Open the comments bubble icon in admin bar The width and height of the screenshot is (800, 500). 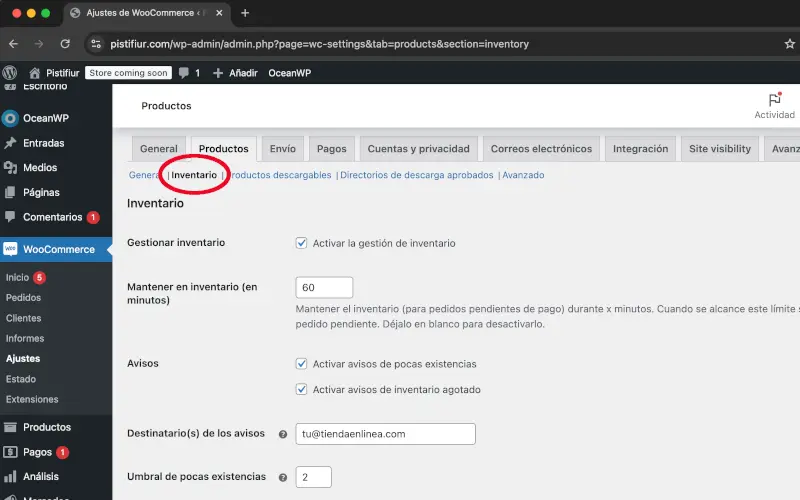pos(184,73)
